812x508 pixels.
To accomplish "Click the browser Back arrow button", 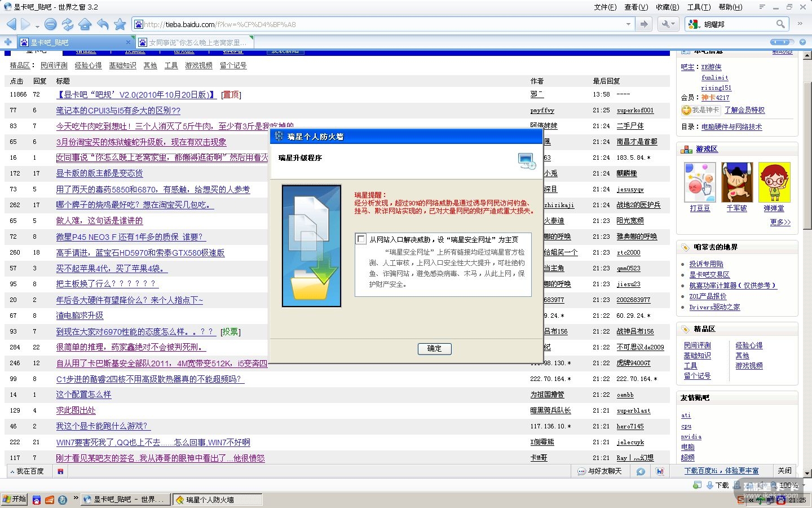I will (11, 24).
